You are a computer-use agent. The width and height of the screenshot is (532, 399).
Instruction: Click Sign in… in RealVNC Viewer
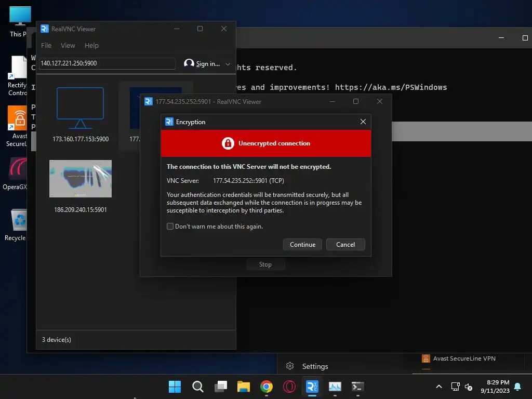tap(208, 64)
